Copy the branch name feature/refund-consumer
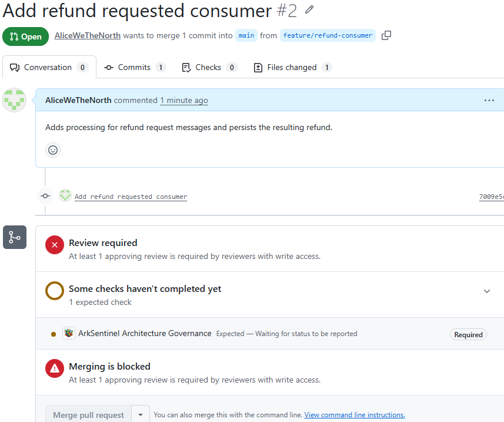Image resolution: width=504 pixels, height=422 pixels. click(386, 35)
